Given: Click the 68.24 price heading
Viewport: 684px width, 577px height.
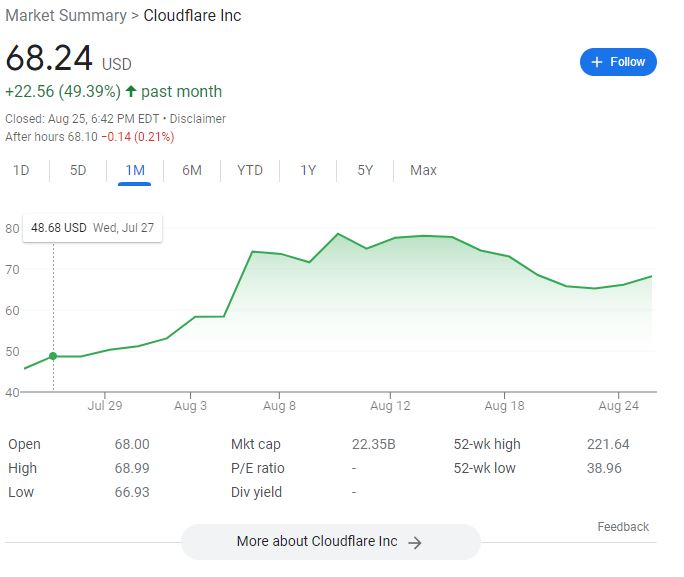Looking at the screenshot, I should 49,58.
